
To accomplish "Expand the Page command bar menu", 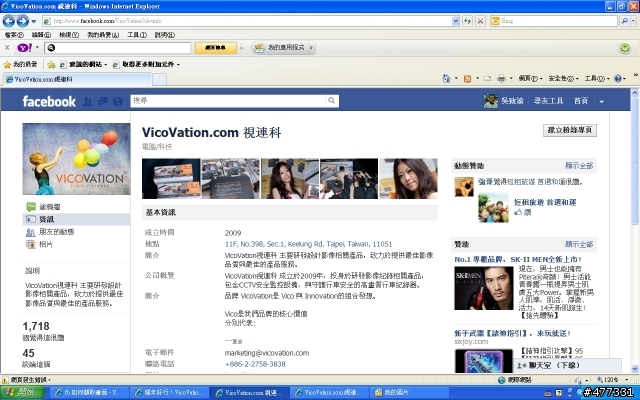I will [x=531, y=78].
